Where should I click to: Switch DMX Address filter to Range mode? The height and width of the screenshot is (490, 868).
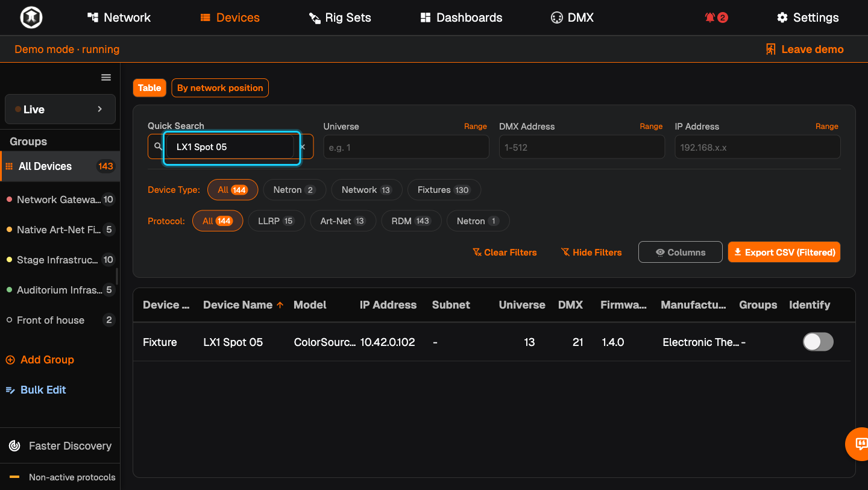tap(651, 126)
